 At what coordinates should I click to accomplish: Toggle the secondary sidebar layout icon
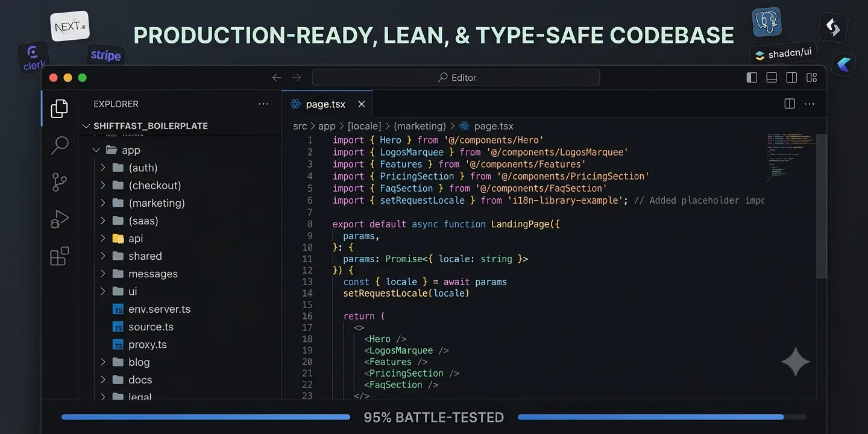click(x=791, y=77)
